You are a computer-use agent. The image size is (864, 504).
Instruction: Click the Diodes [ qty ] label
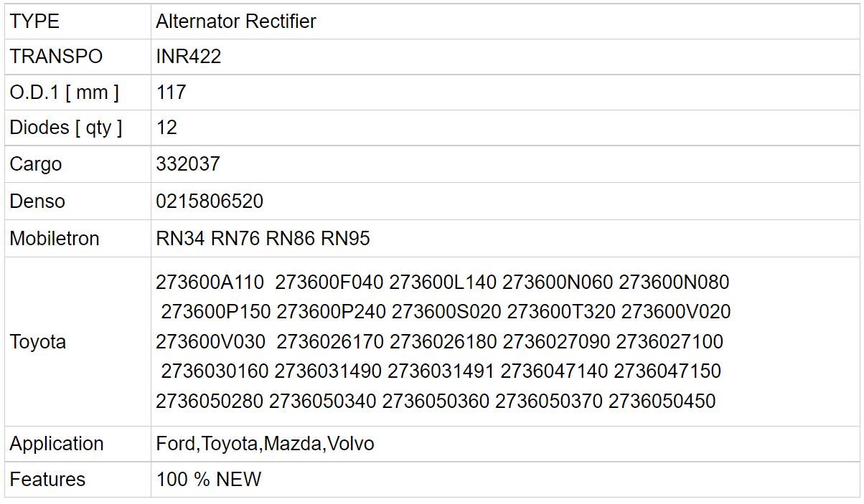point(66,128)
